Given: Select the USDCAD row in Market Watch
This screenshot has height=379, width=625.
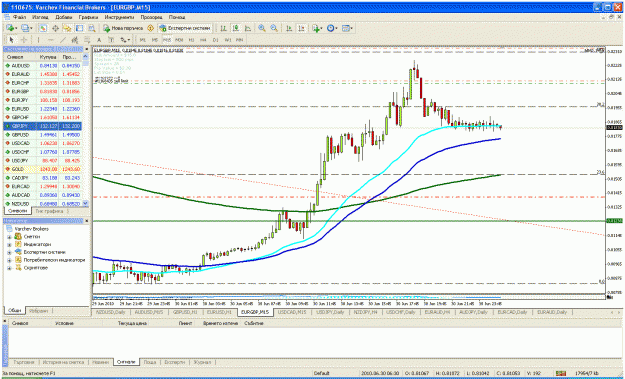Looking at the screenshot, I should (43, 143).
